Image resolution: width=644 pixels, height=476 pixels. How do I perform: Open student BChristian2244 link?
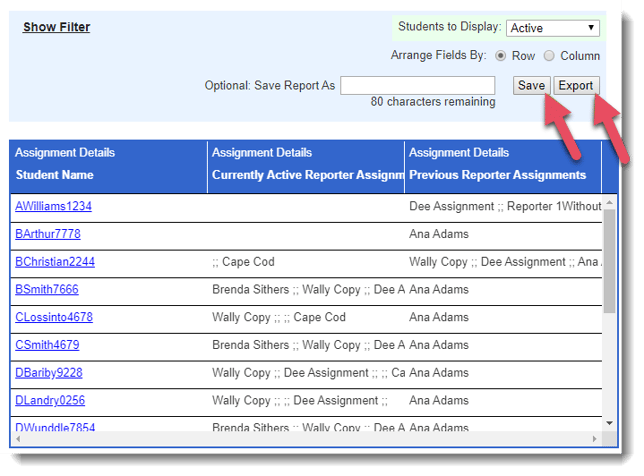[54, 262]
